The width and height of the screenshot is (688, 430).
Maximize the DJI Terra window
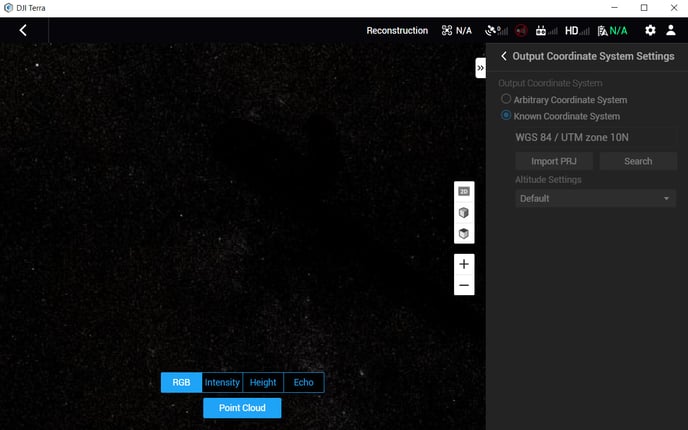[x=644, y=7]
